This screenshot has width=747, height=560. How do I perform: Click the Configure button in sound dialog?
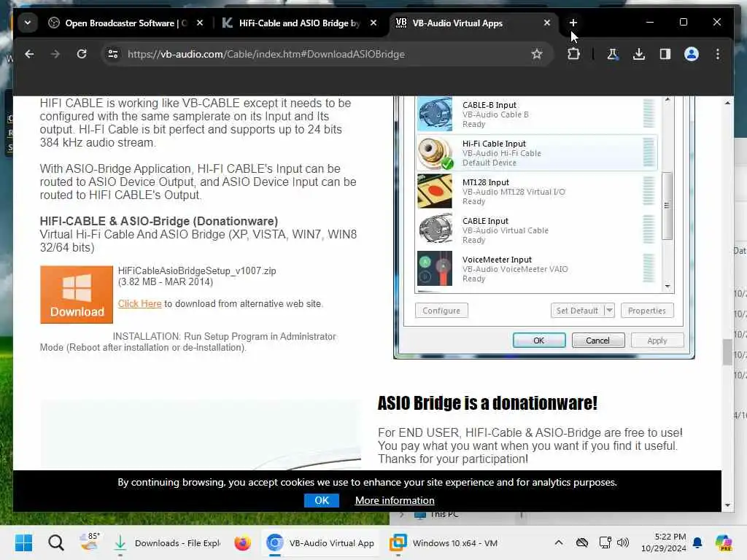coord(441,311)
